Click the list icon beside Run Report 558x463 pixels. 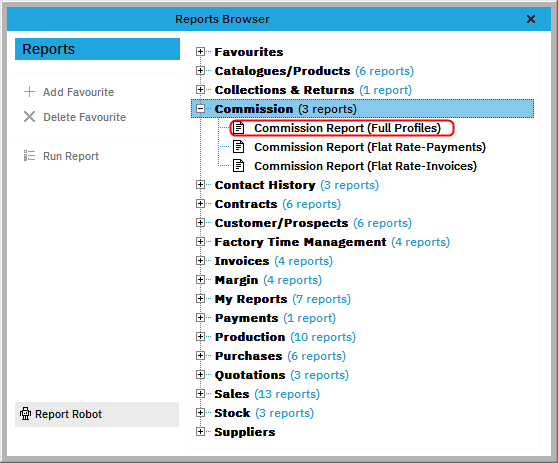[x=30, y=156]
